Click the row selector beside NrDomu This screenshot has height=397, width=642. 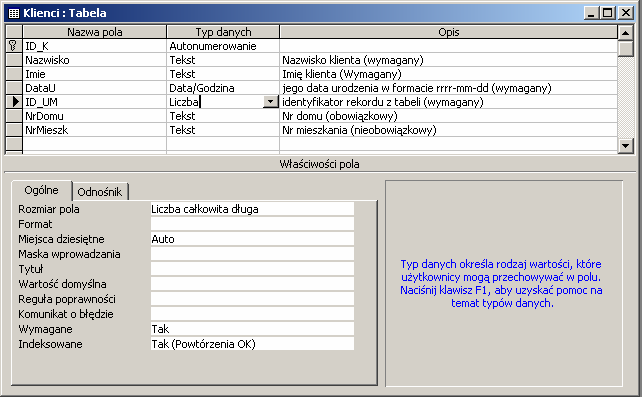coord(14,116)
